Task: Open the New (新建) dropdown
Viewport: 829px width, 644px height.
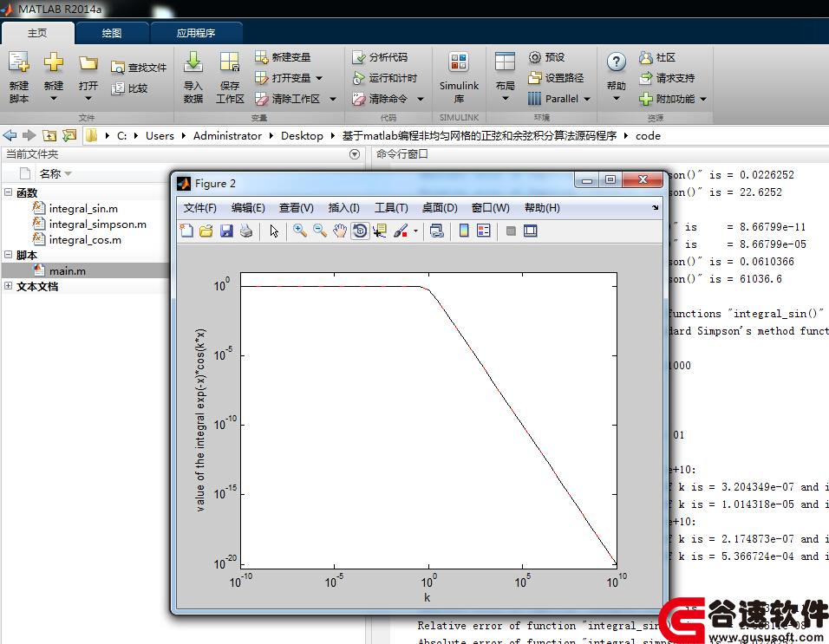Action: click(54, 98)
